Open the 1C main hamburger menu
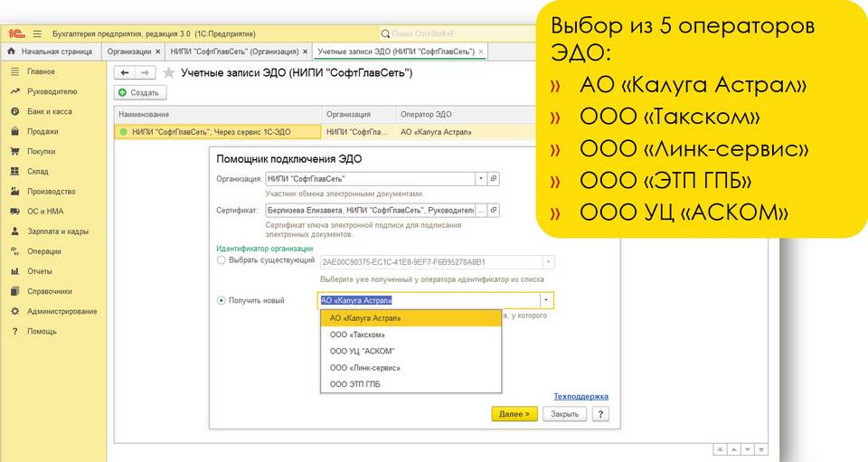 click(x=37, y=33)
